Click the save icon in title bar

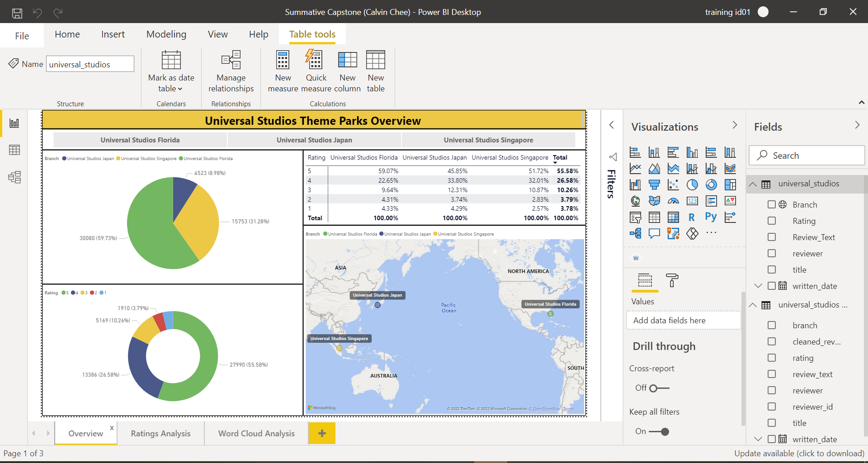[x=17, y=13]
